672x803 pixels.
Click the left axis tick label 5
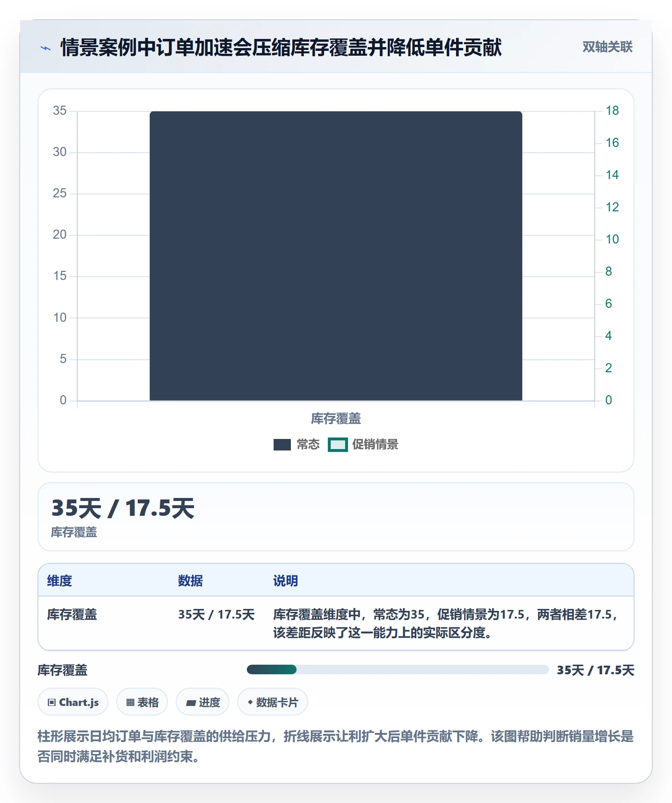63,359
